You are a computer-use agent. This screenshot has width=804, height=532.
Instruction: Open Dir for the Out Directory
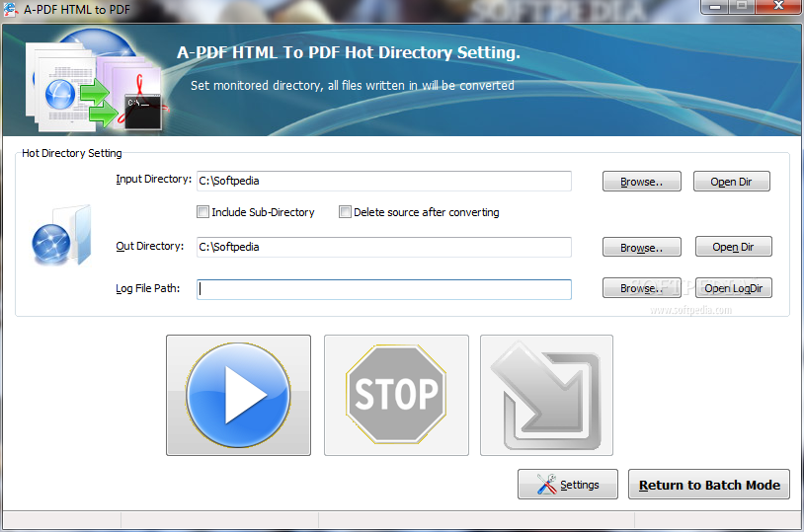[x=733, y=247]
